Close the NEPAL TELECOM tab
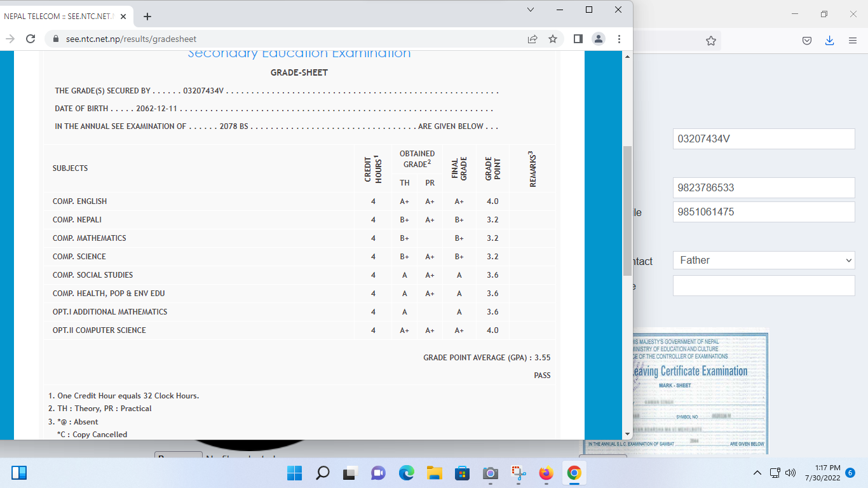The width and height of the screenshot is (868, 488). (x=123, y=17)
